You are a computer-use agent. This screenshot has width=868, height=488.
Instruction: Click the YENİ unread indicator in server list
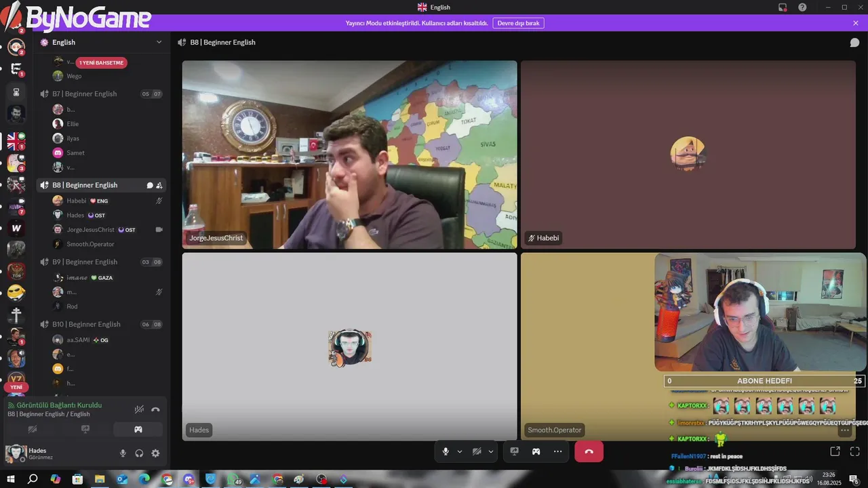[x=16, y=387]
